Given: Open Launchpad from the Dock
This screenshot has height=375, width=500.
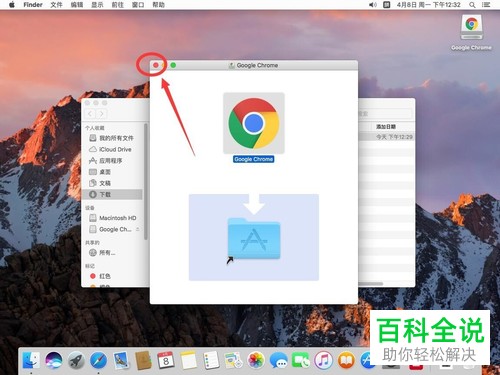Looking at the screenshot, I should tap(76, 360).
